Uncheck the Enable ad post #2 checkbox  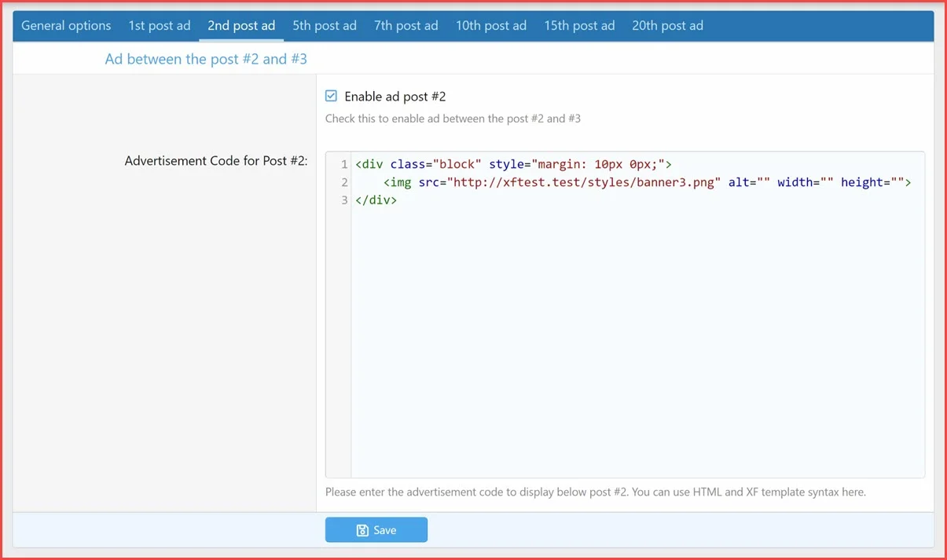click(x=332, y=97)
